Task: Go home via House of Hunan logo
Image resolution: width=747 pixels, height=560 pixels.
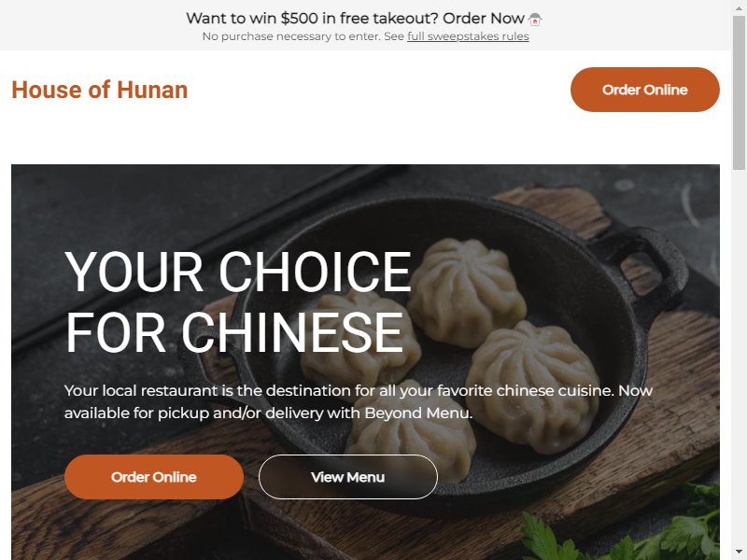Action: pyautogui.click(x=100, y=90)
